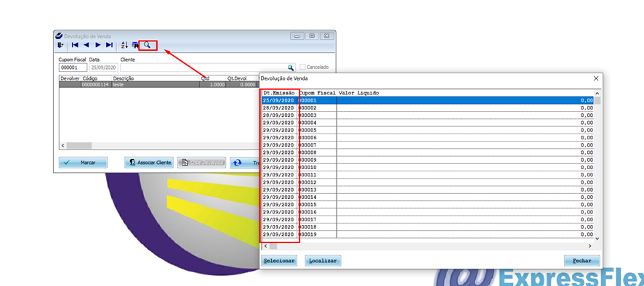Click the Selecionar button
Viewport: 644px width, 286px height.
pyautogui.click(x=279, y=261)
